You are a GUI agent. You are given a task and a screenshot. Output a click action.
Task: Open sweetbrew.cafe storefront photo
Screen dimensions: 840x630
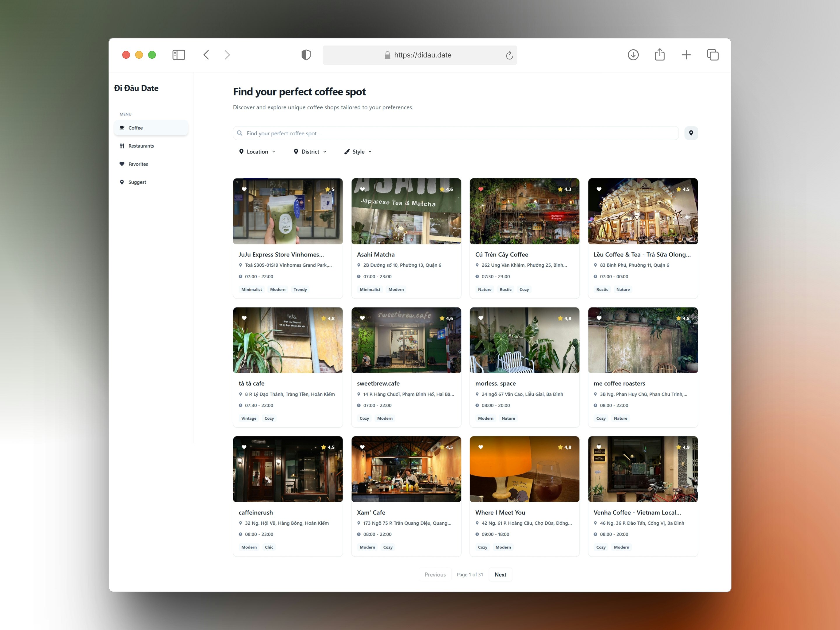406,340
